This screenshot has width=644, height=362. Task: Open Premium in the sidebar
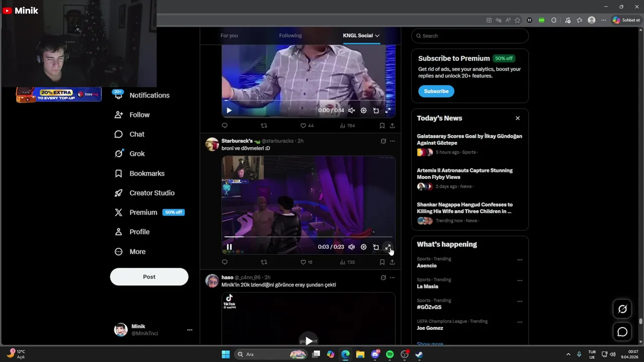[x=149, y=212]
